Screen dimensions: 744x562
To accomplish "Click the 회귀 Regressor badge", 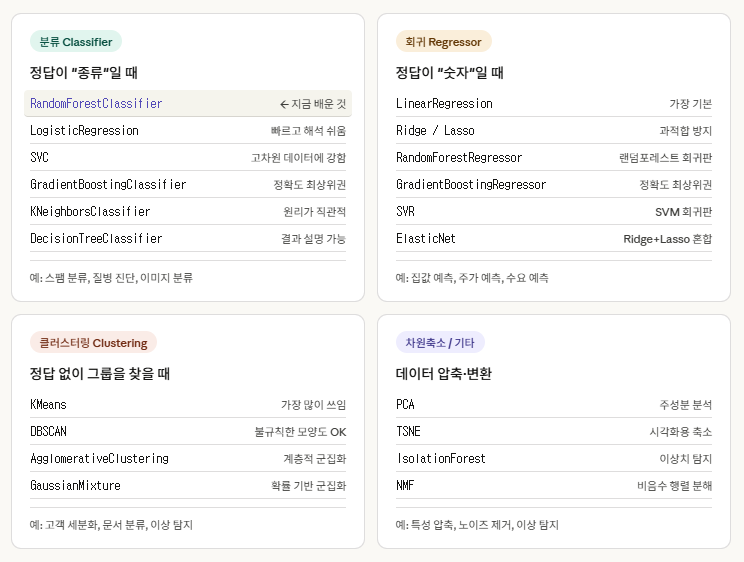I will click(443, 42).
